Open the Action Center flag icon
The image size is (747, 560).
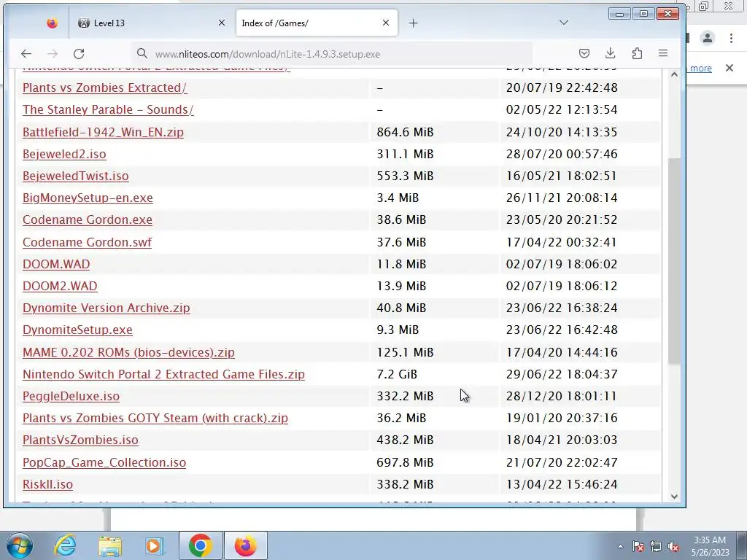click(x=638, y=546)
